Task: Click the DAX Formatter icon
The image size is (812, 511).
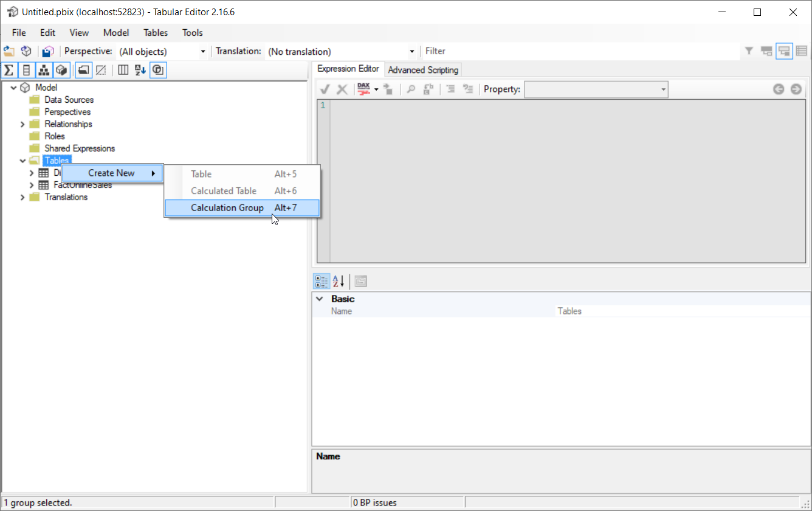Action: click(364, 89)
